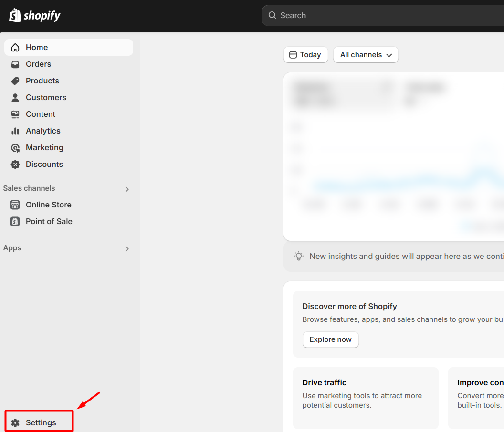Click the Content image icon
504x432 pixels.
15,114
